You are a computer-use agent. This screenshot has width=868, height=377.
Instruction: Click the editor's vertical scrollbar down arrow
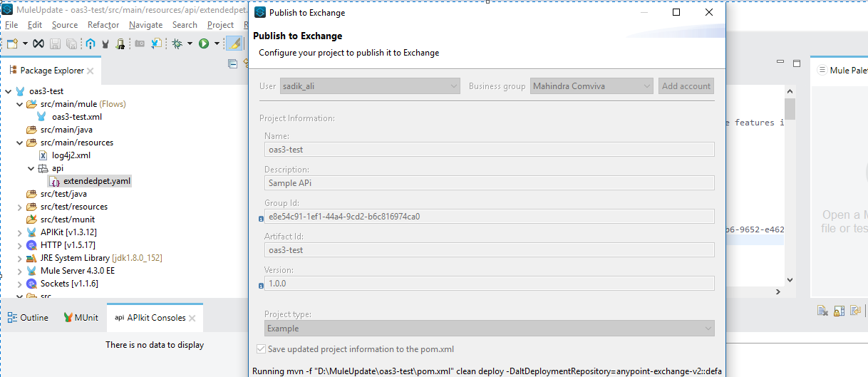click(790, 280)
